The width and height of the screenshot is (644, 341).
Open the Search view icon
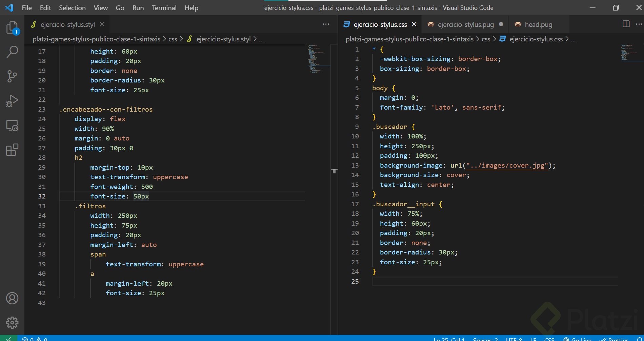point(12,52)
